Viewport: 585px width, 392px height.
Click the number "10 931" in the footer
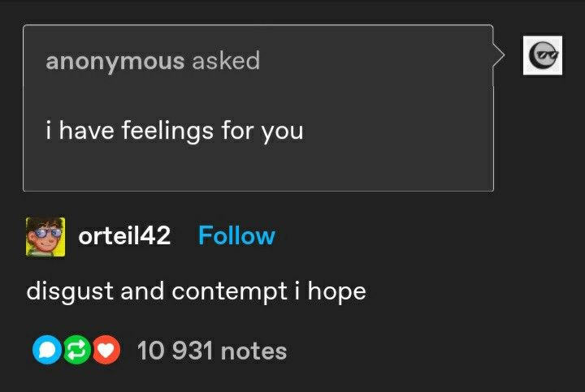pos(175,351)
